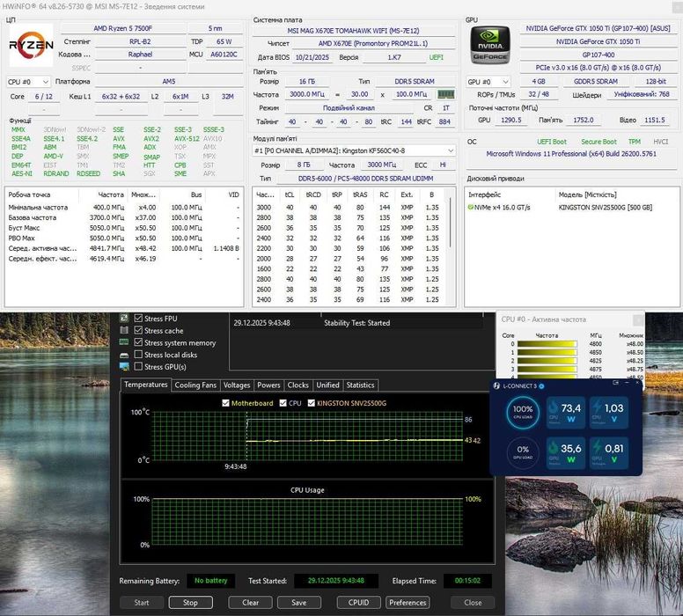
Task: Click the Core 3 frequency bar
Action: coord(547,369)
